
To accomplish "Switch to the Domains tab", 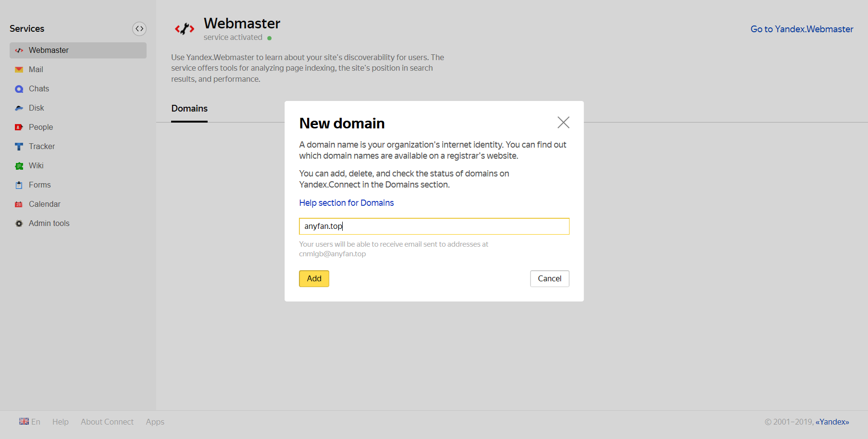I will [x=189, y=109].
